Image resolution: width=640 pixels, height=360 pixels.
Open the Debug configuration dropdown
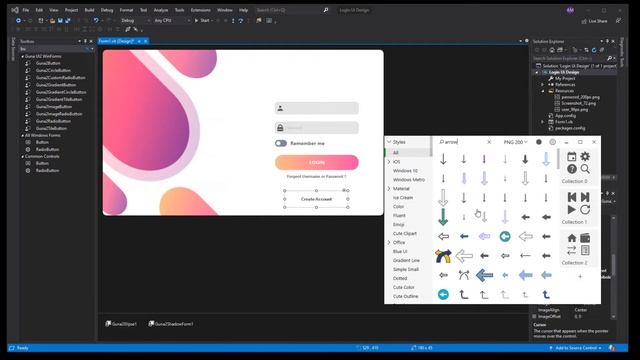click(135, 20)
